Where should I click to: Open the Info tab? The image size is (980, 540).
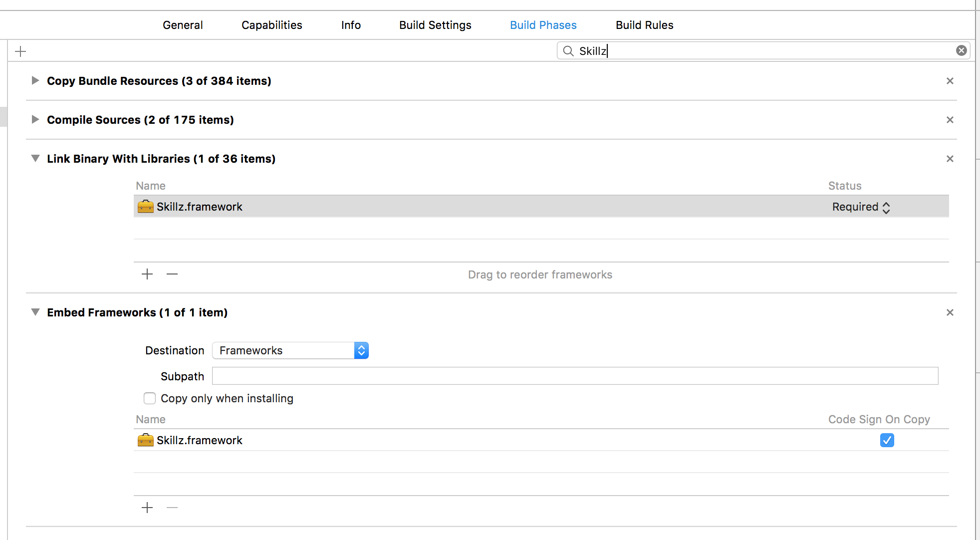351,25
